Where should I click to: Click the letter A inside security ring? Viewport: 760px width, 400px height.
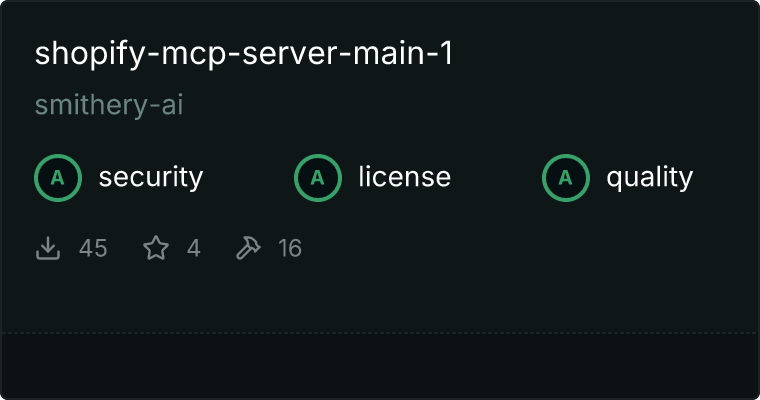pyautogui.click(x=58, y=178)
